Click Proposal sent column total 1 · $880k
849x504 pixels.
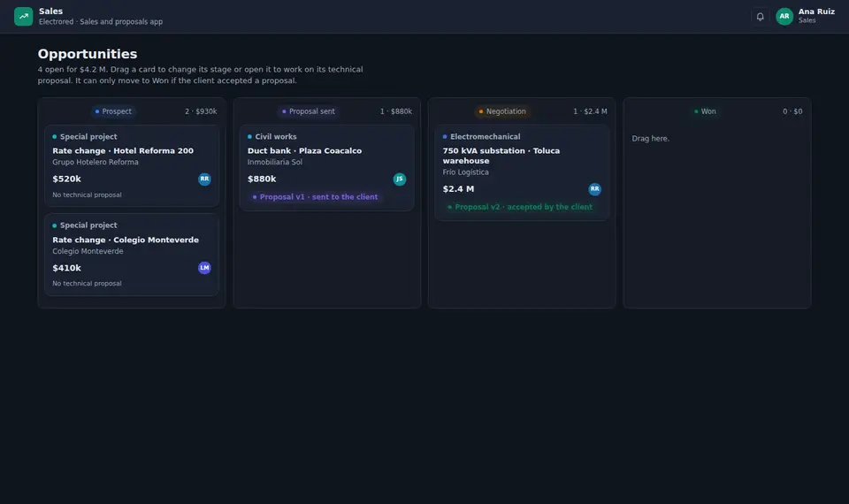pyautogui.click(x=396, y=111)
